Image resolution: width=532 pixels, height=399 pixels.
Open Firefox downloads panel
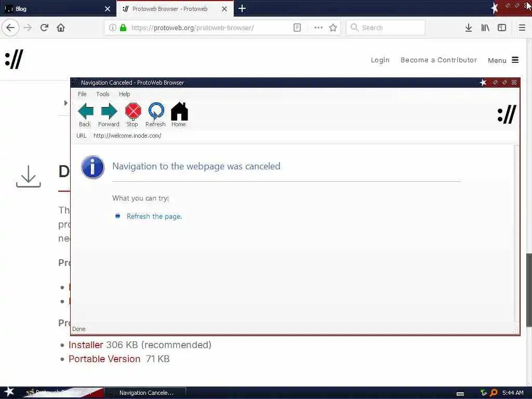click(x=469, y=28)
